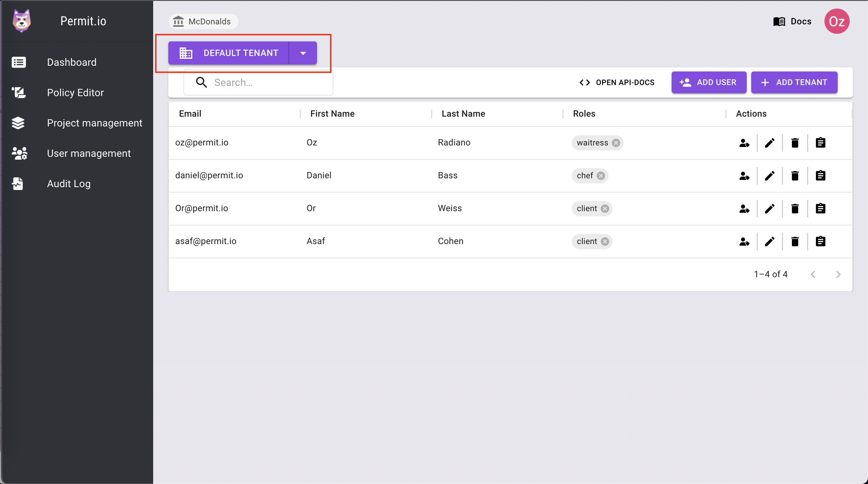The width and height of the screenshot is (868, 484).
Task: Select User management in the sidebar
Action: [89, 153]
